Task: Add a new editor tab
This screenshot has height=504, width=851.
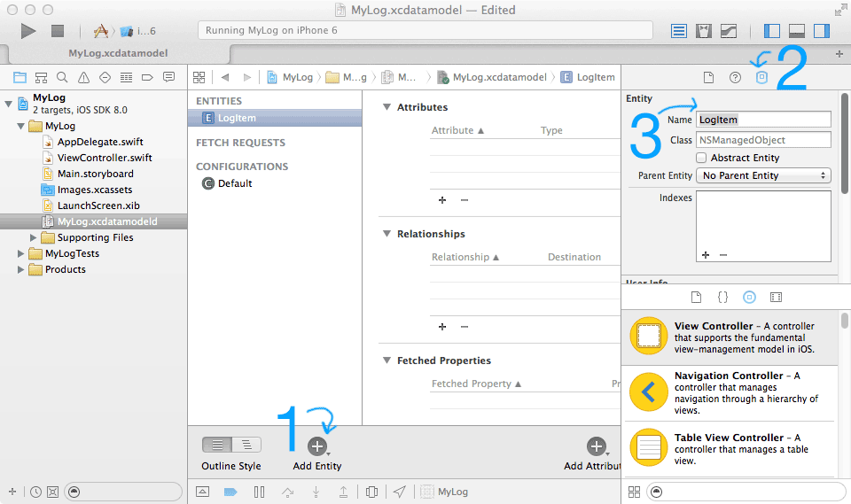Action: [x=839, y=54]
